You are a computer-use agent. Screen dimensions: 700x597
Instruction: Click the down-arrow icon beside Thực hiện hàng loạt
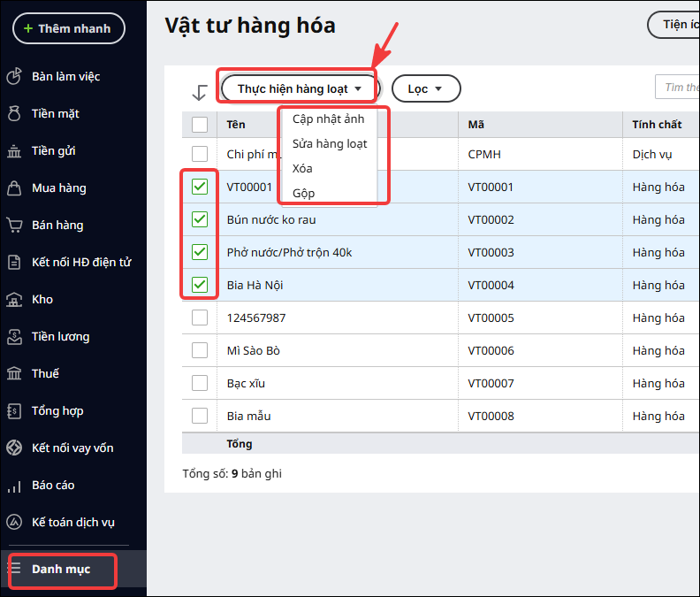point(199,93)
